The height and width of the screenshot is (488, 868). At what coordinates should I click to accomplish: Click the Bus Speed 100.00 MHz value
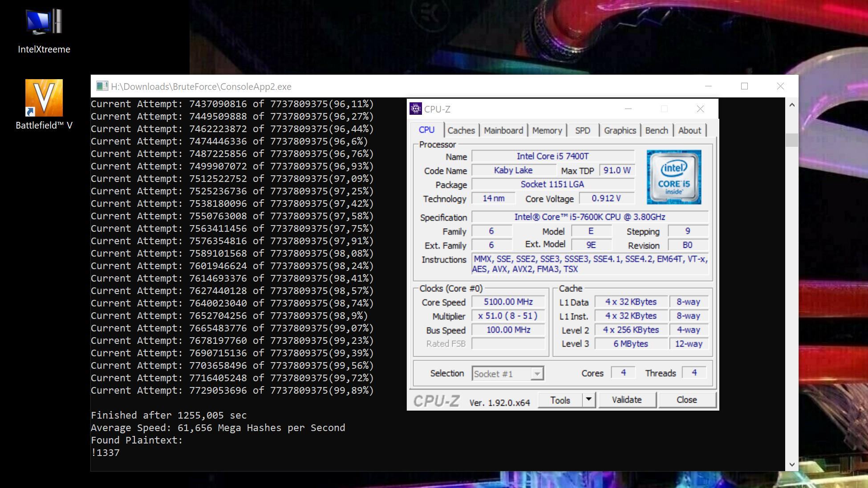tap(508, 330)
